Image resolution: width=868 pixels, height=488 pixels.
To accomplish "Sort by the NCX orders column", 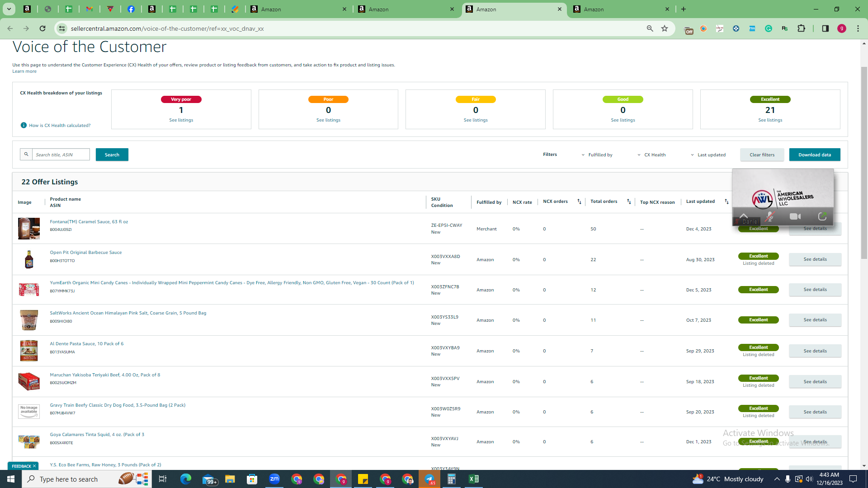I will click(579, 202).
